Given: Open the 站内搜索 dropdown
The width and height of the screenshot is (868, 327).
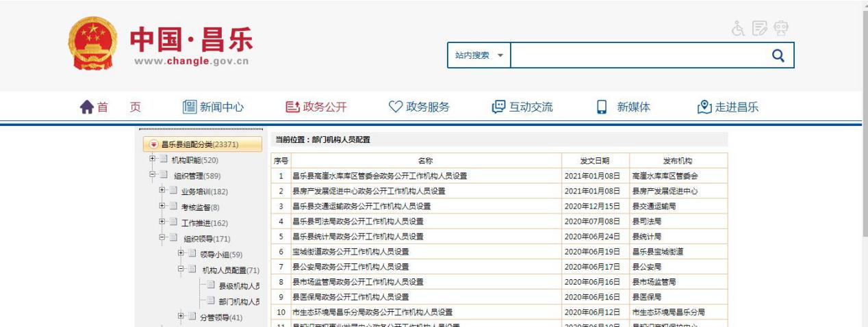Looking at the screenshot, I should [x=479, y=55].
